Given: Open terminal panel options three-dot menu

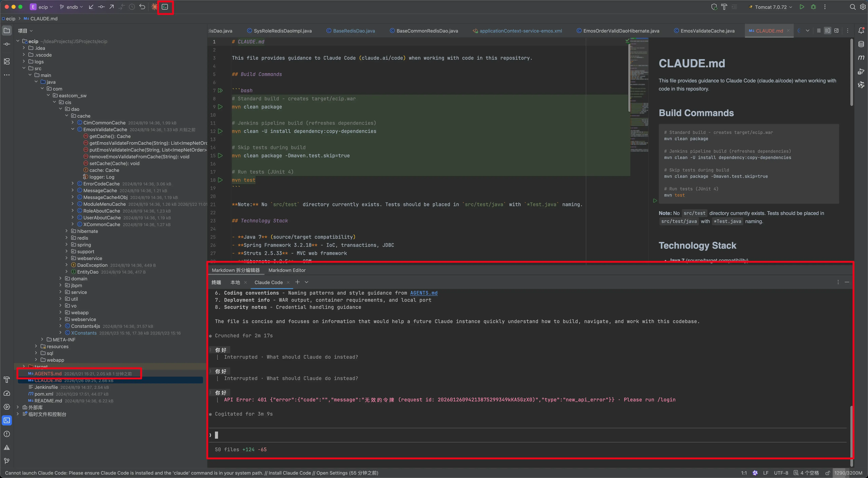Looking at the screenshot, I should [x=838, y=282].
